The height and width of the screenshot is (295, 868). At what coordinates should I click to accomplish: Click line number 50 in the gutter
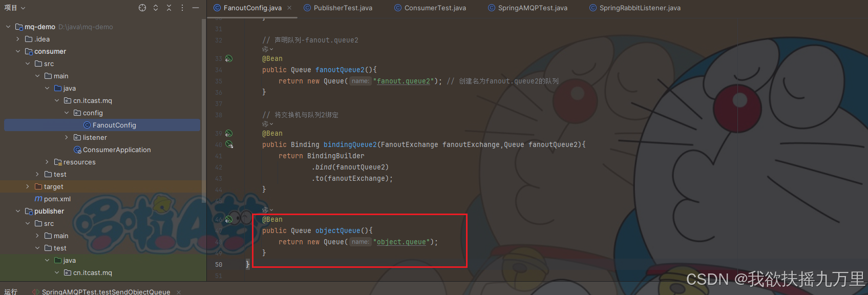click(219, 264)
